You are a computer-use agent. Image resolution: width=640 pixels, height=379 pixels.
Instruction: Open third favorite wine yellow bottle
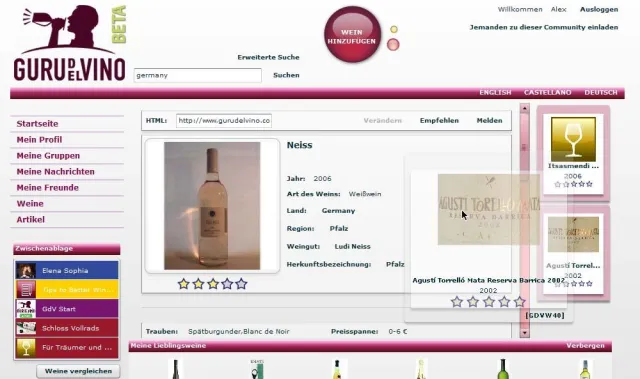(x=337, y=369)
